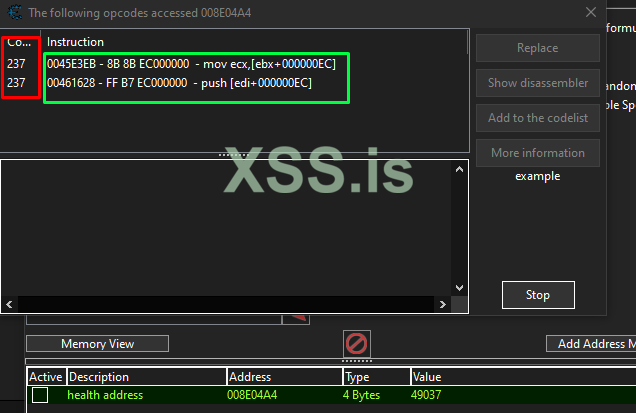Click the Replace button
Image resolution: width=636 pixels, height=413 pixels.
(537, 48)
